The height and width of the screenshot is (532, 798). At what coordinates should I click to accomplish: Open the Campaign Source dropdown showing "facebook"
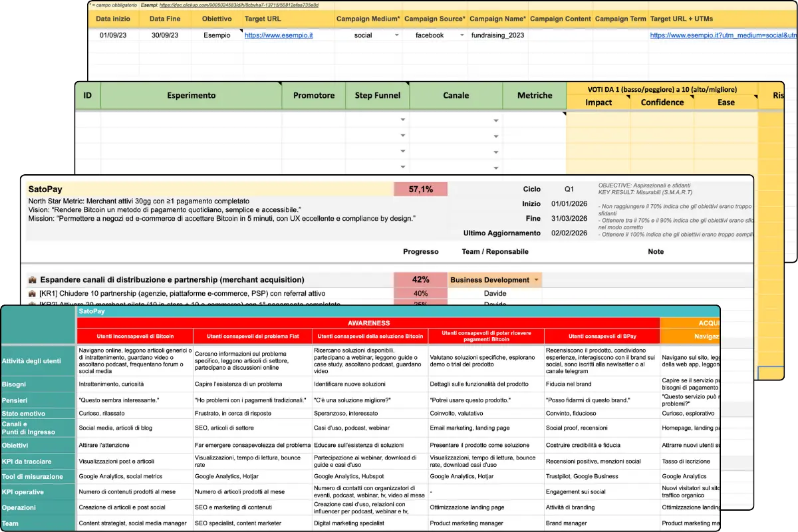tap(462, 35)
